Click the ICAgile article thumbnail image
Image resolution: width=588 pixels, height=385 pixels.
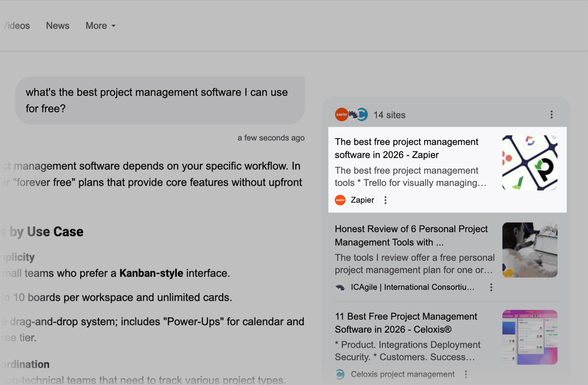click(529, 250)
